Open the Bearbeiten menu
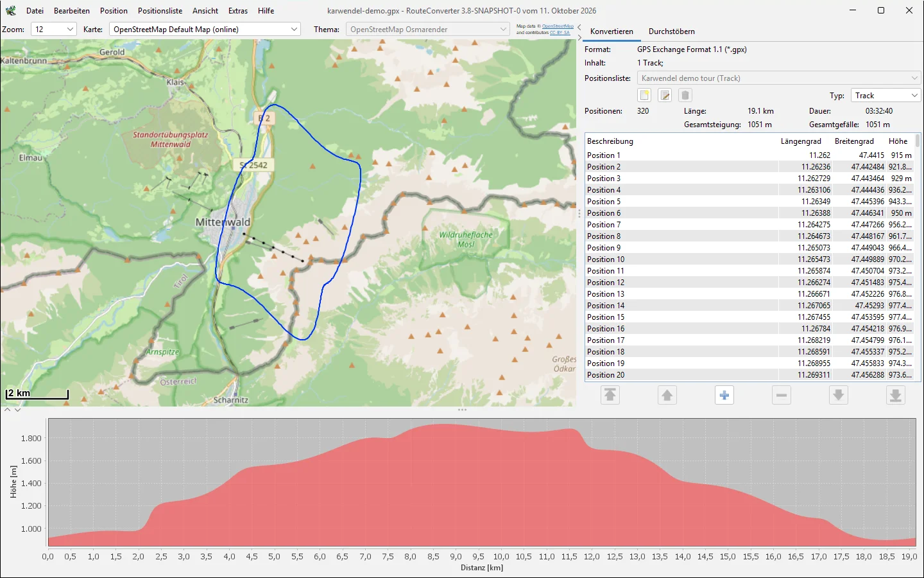Screen dimensions: 924x578 coord(72,11)
